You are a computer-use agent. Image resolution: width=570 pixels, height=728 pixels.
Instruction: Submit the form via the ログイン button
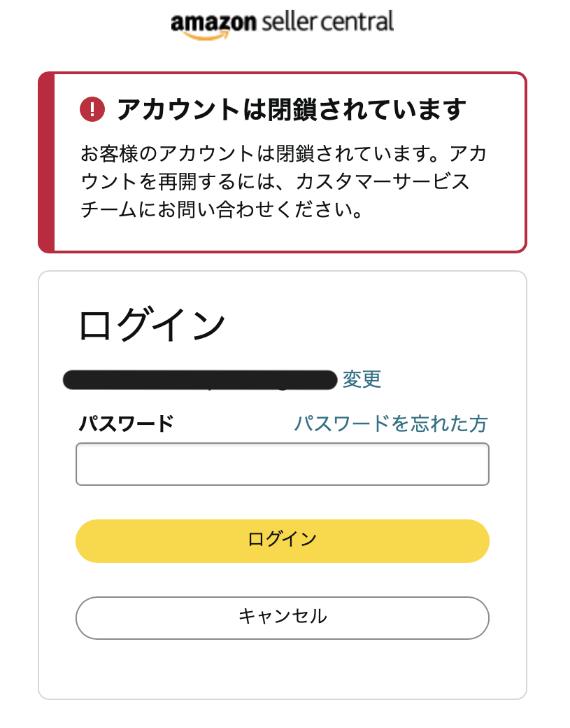pyautogui.click(x=282, y=540)
